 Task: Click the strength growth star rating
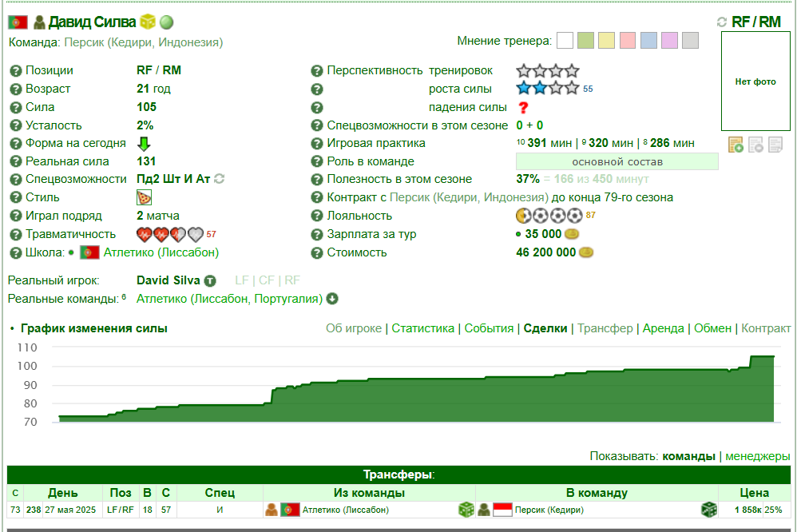(547, 89)
